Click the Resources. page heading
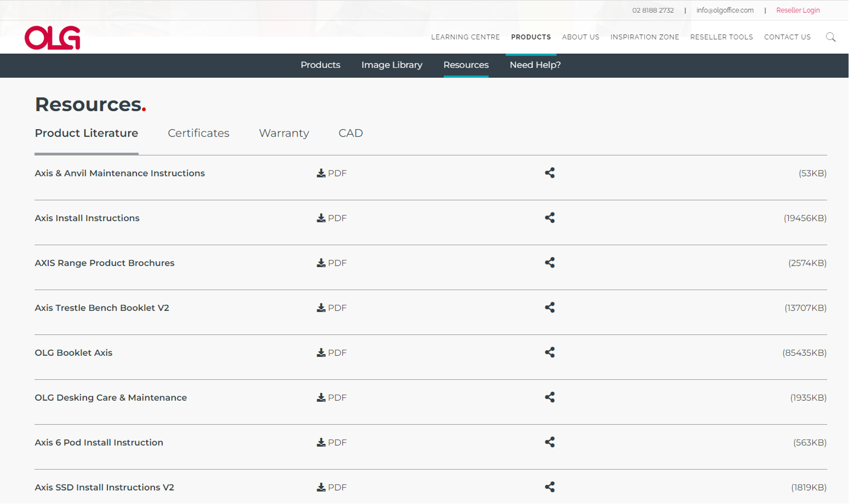Image resolution: width=849 pixels, height=504 pixels. point(90,105)
